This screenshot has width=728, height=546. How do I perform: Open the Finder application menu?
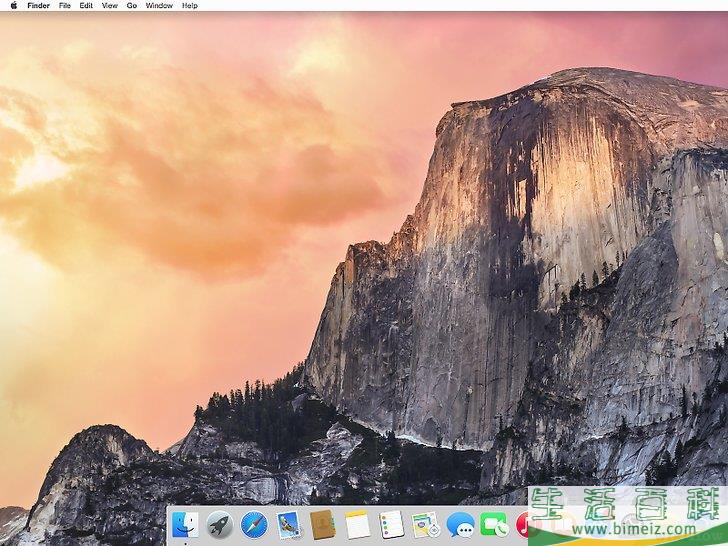pos(39,6)
